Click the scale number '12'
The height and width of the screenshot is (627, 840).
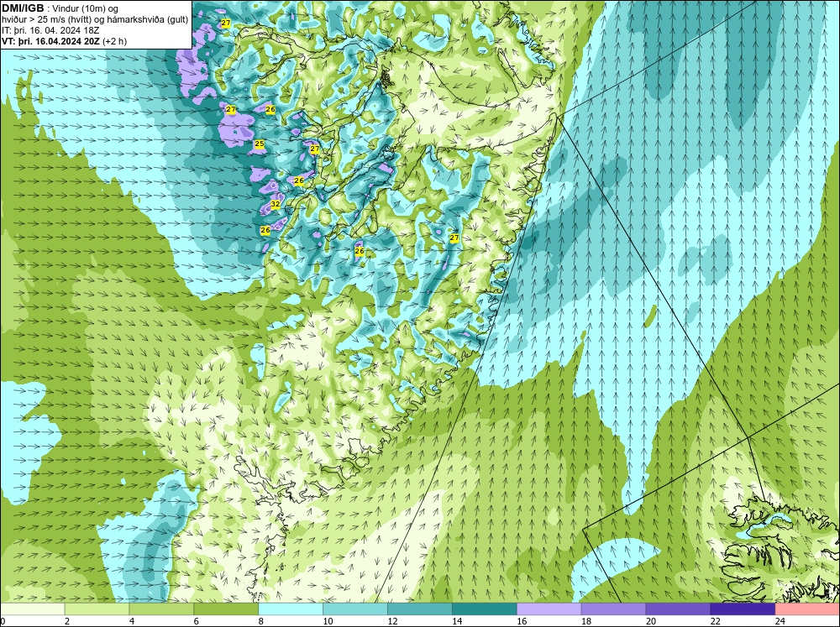392,621
